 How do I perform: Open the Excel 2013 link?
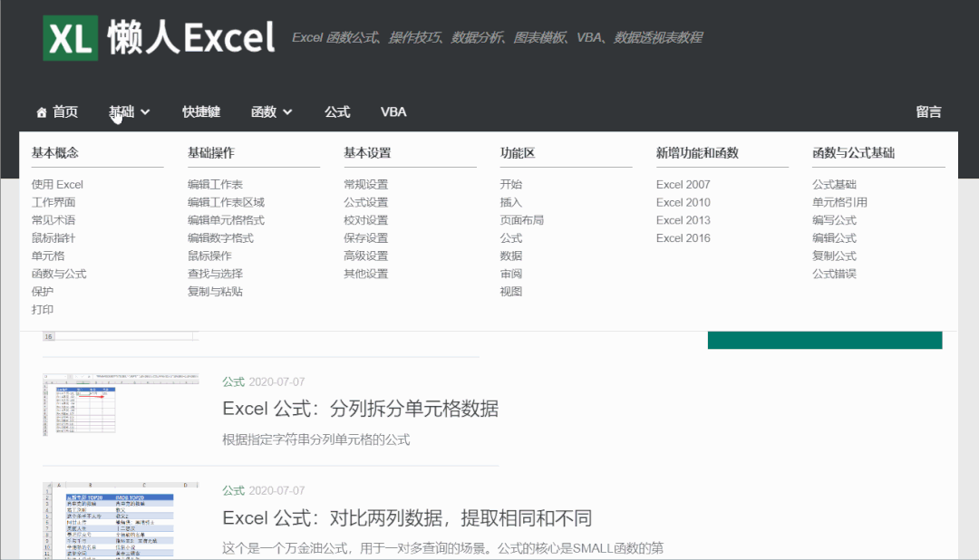coord(683,220)
